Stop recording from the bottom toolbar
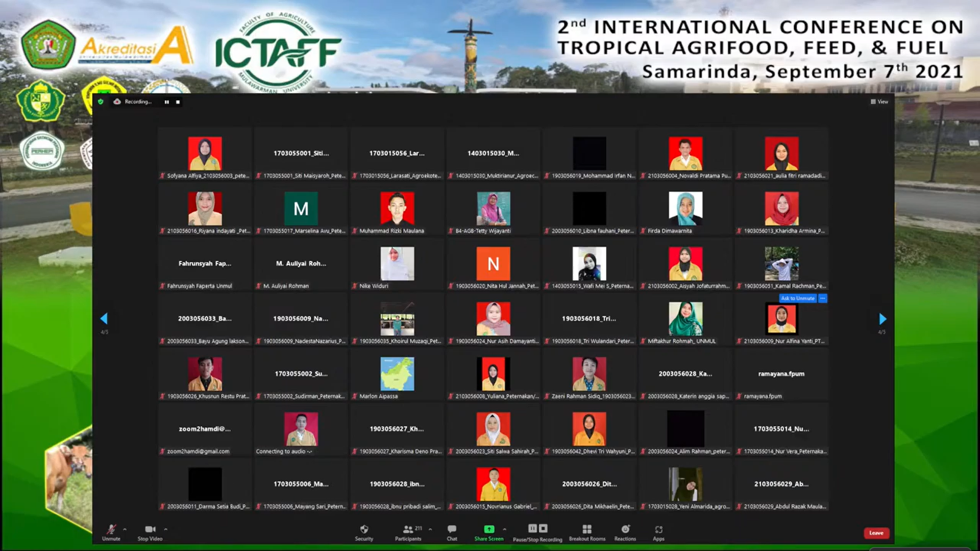Image resolution: width=980 pixels, height=551 pixels. [x=543, y=529]
